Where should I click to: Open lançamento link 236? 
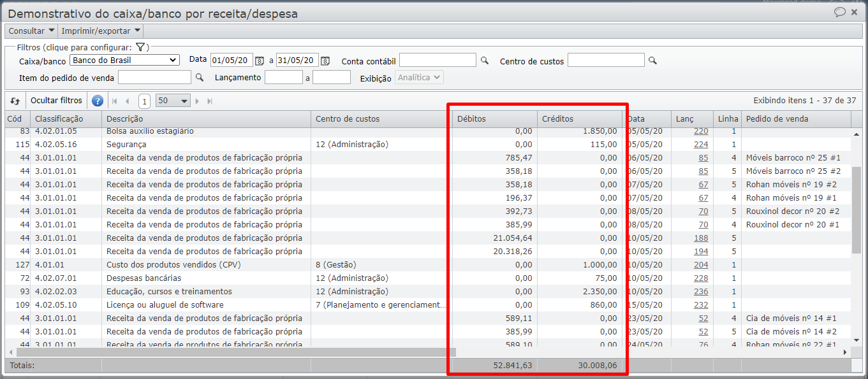tap(701, 292)
